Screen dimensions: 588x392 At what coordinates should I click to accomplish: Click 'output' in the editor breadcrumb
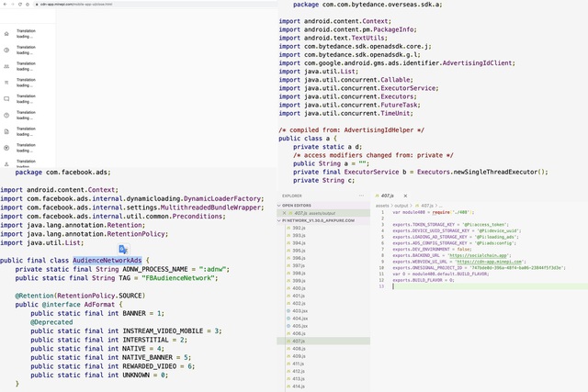tap(401, 206)
